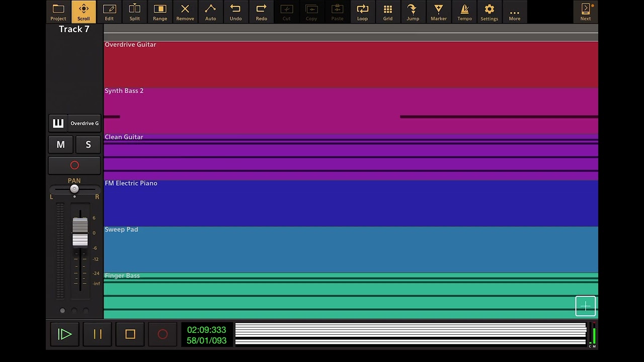Open the Settings gear

pyautogui.click(x=489, y=12)
